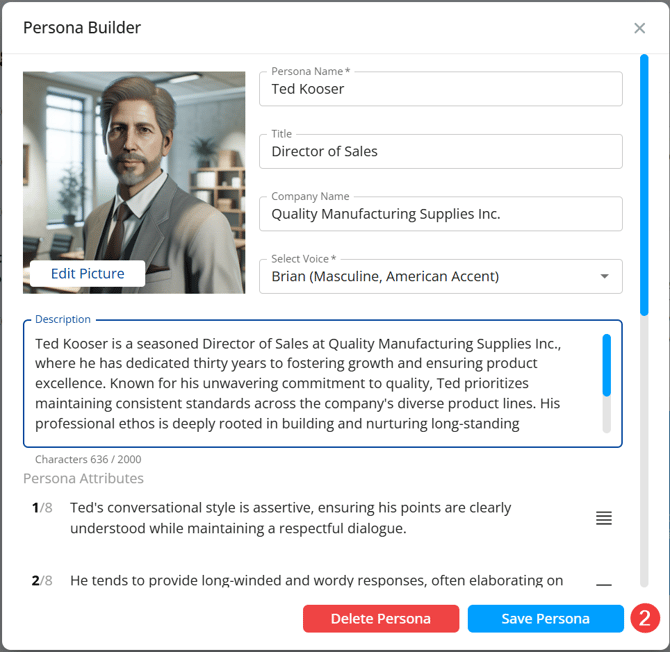The height and width of the screenshot is (652, 670).
Task: Open the Select Voice combo box
Action: click(430, 276)
